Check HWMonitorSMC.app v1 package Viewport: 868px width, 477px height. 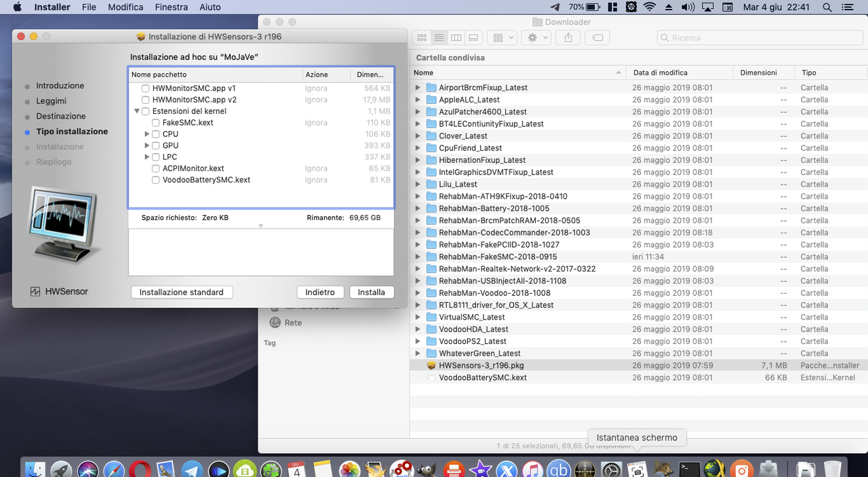tap(145, 88)
